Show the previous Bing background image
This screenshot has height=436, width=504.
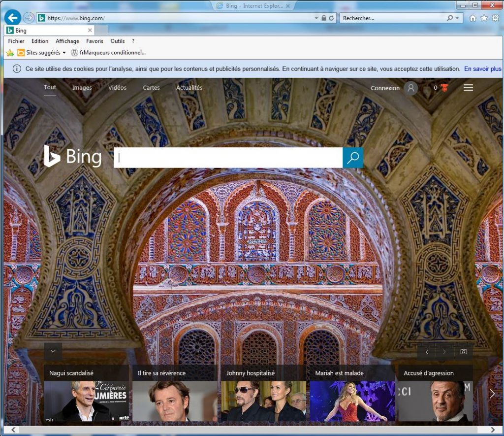tap(427, 352)
